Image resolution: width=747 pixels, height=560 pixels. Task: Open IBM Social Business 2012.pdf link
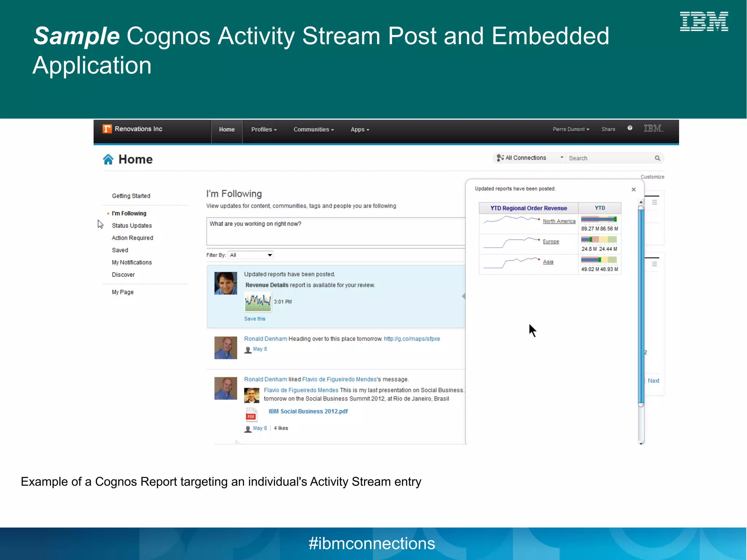coord(308,412)
